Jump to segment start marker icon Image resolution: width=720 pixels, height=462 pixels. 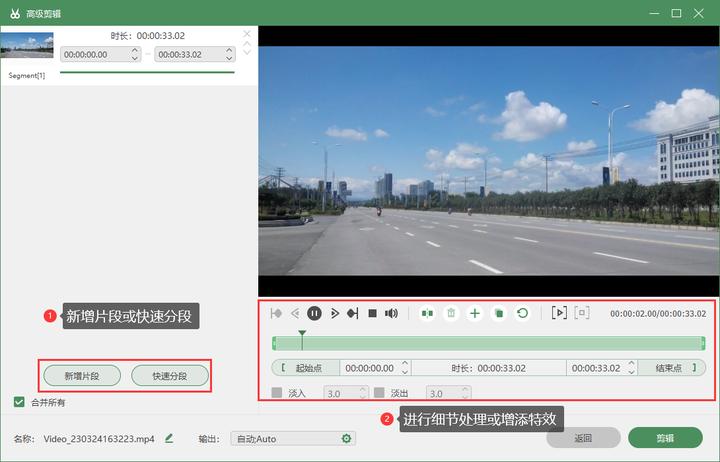coord(276,314)
